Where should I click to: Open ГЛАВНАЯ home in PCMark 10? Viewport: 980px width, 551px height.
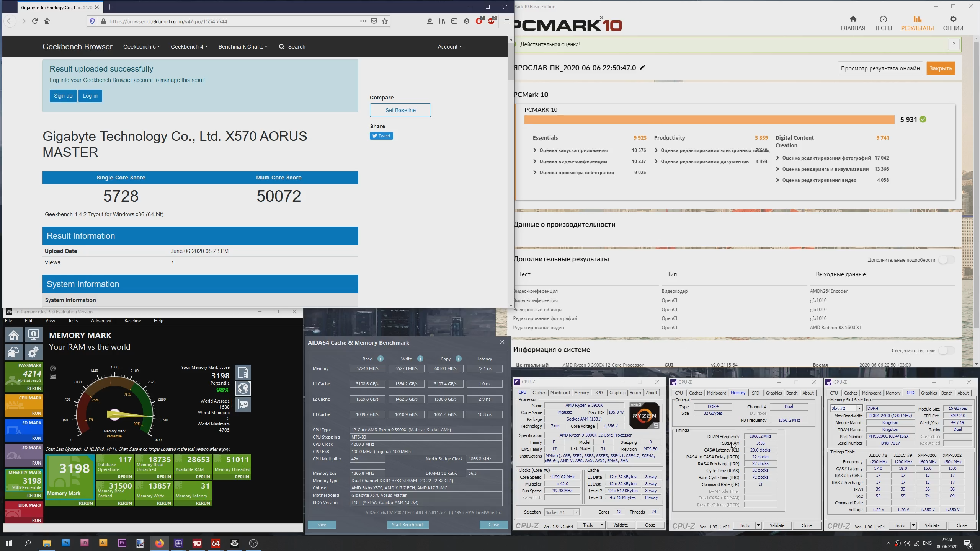(853, 23)
